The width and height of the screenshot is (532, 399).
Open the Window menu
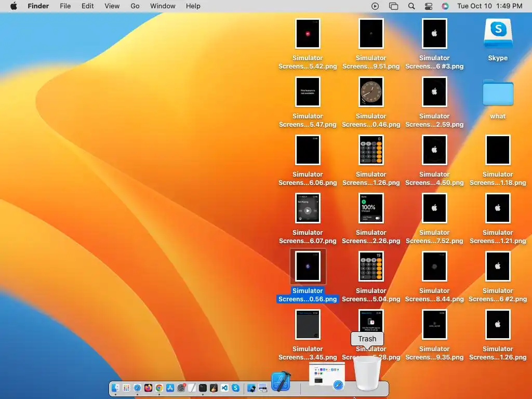click(x=163, y=6)
